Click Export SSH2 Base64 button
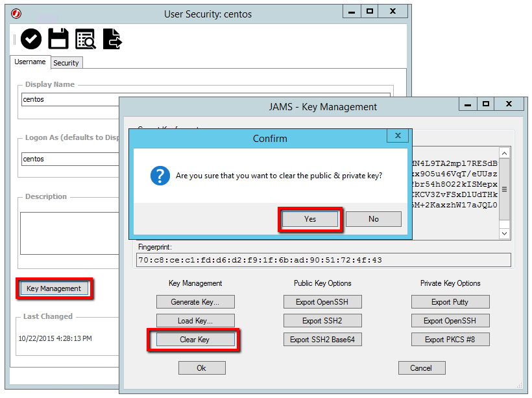 pyautogui.click(x=322, y=340)
